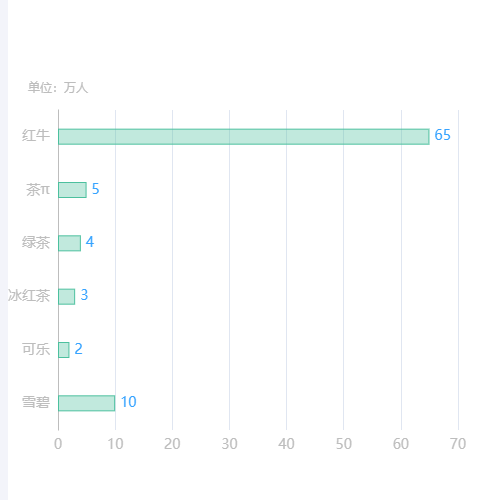
Task: Click the value label 2 beside 可乐
Action: click(78, 349)
